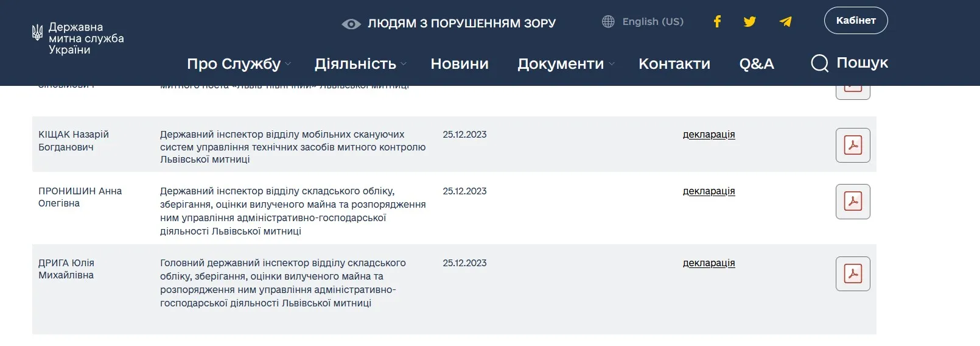Screen dimensions: 980x346
Task: Open PDF for Дрига Юлія Михайлівна
Action: 853,274
